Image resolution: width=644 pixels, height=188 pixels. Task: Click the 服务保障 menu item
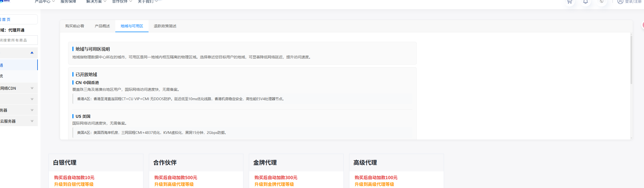[x=68, y=2]
